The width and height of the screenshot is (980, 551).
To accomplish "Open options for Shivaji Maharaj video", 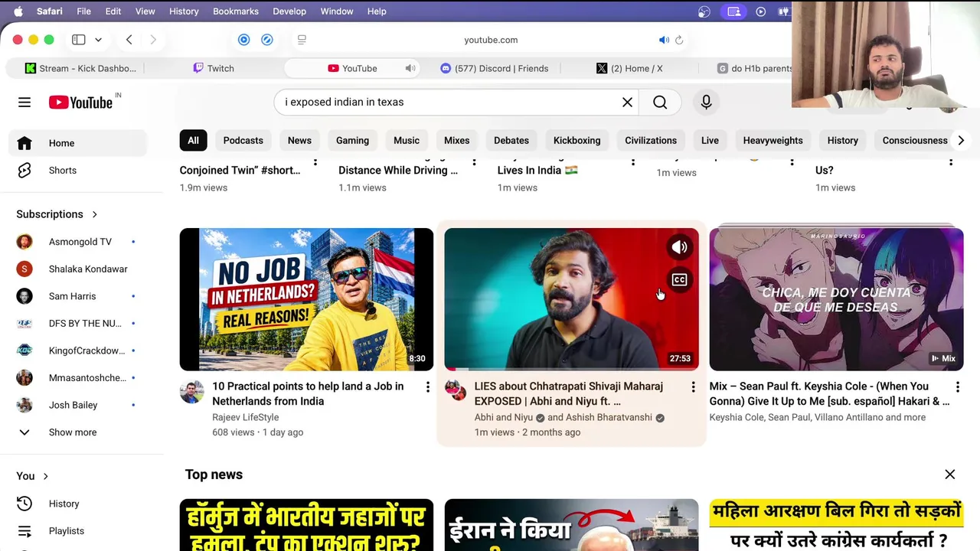I will point(693,387).
